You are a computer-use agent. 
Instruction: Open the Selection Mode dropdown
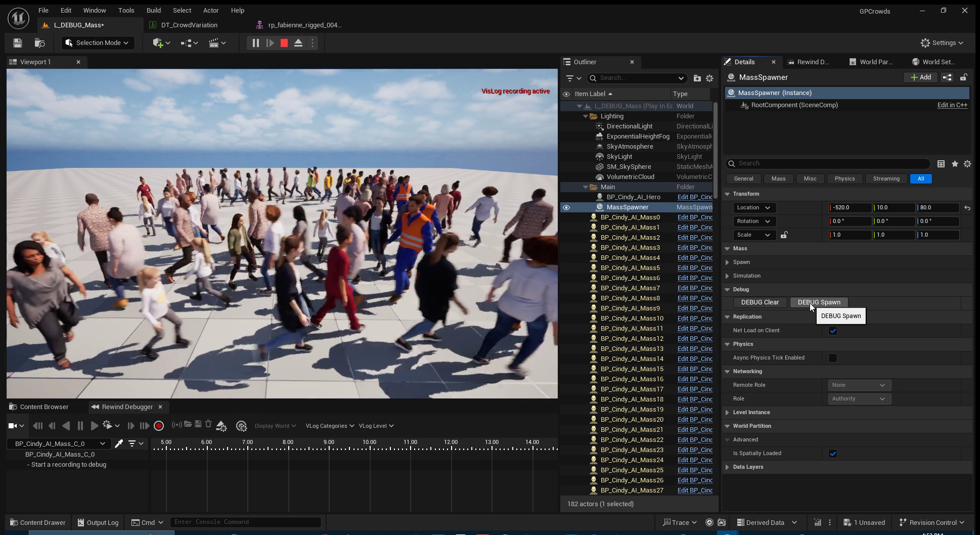[x=98, y=43]
